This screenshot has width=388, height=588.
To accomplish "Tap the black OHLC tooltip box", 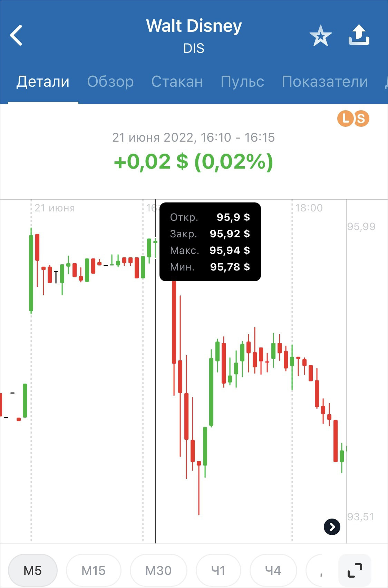I will click(210, 242).
